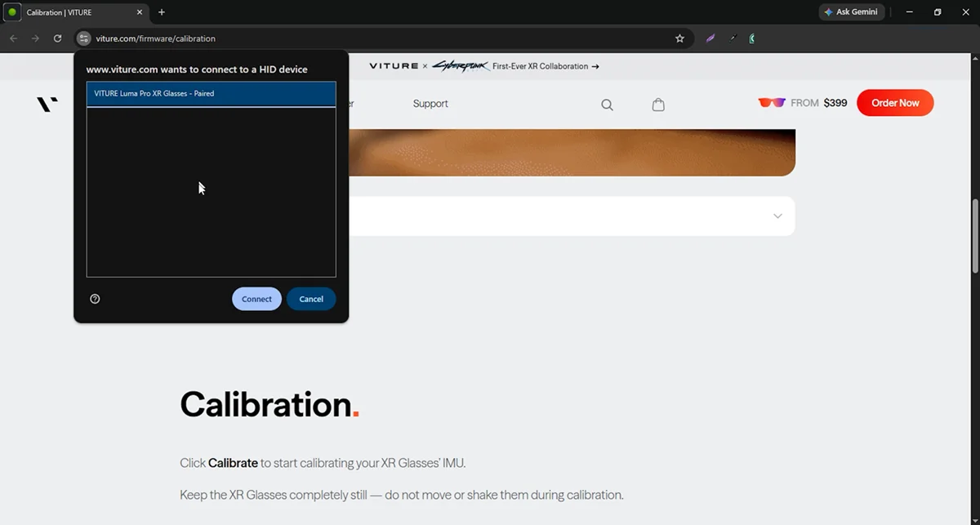This screenshot has width=980, height=525.
Task: Click the page vertical scrollbar thumb
Action: [974, 237]
